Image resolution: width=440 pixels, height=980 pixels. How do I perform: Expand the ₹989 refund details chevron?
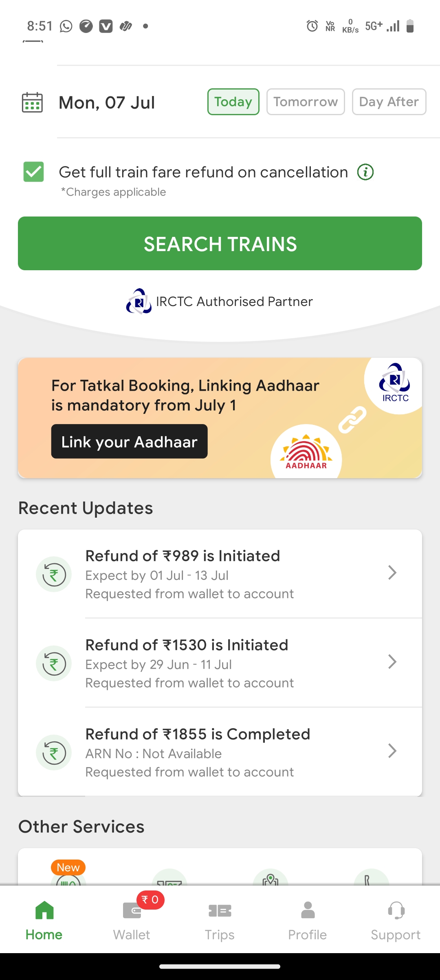coord(392,573)
